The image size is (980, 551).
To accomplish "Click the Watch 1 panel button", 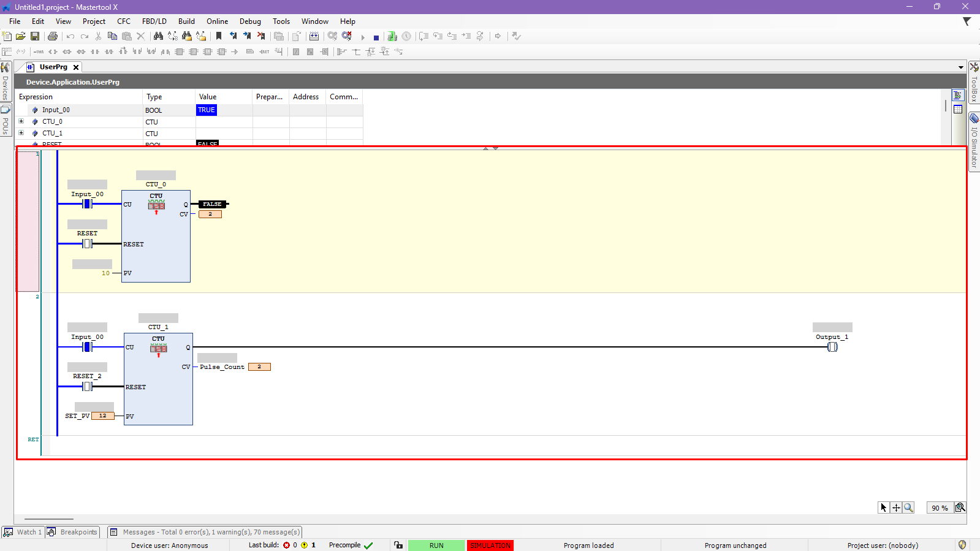I will click(23, 532).
